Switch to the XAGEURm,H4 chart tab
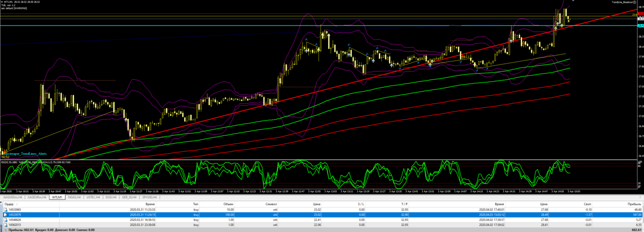This screenshot has width=644, height=232. tap(37, 197)
